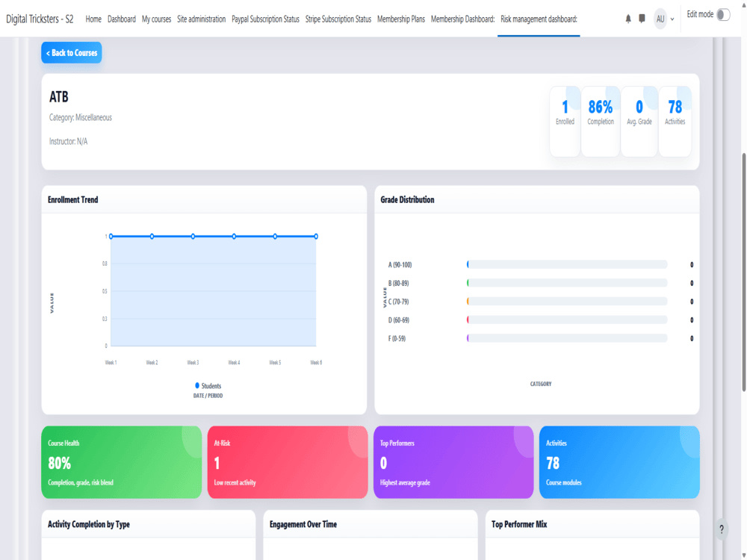Viewport: 747px width, 560px height.
Task: Click the D (60-69) grade bar
Action: 567,320
